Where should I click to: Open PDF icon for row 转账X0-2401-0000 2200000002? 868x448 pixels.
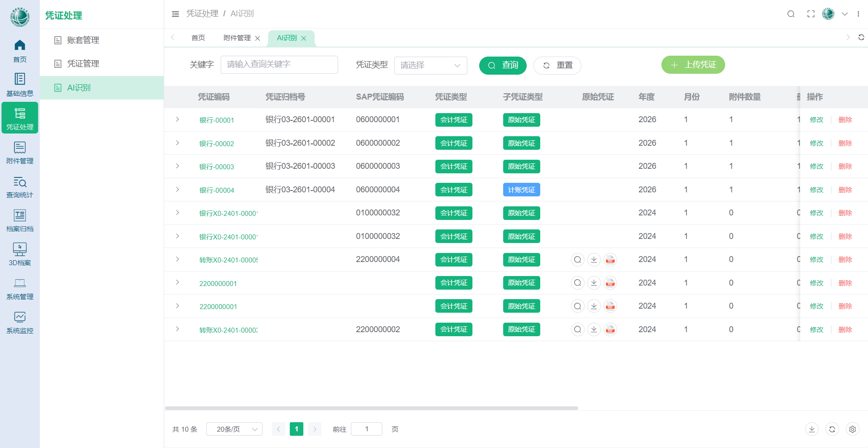pos(610,329)
